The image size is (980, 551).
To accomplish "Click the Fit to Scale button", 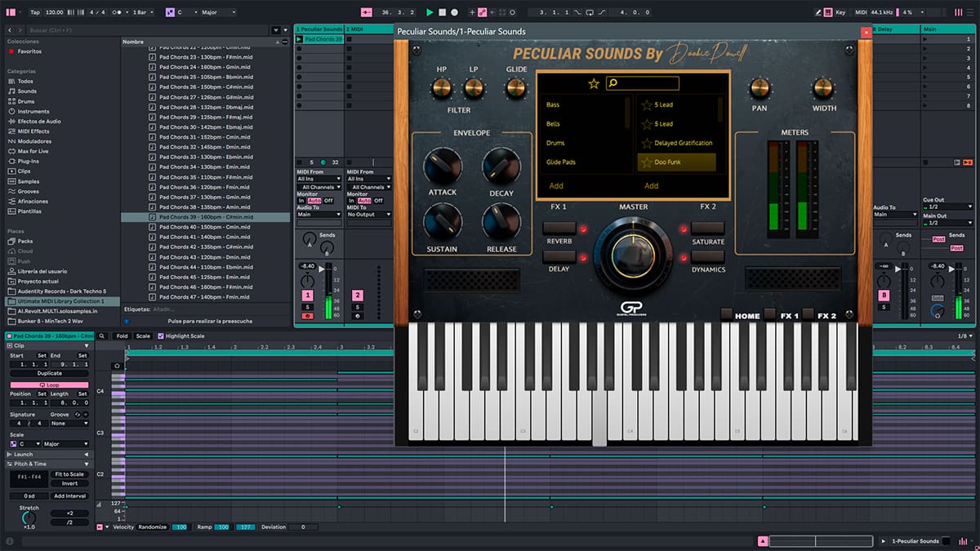I will (x=69, y=474).
